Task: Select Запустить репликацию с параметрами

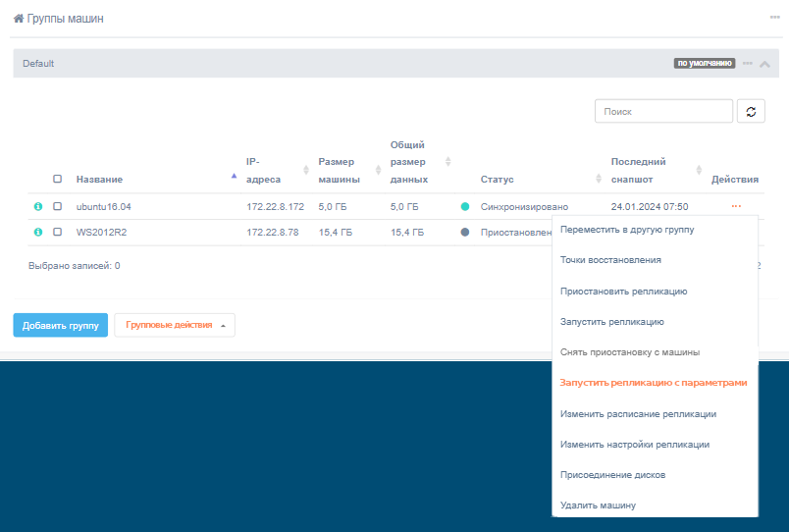Action: [x=653, y=383]
